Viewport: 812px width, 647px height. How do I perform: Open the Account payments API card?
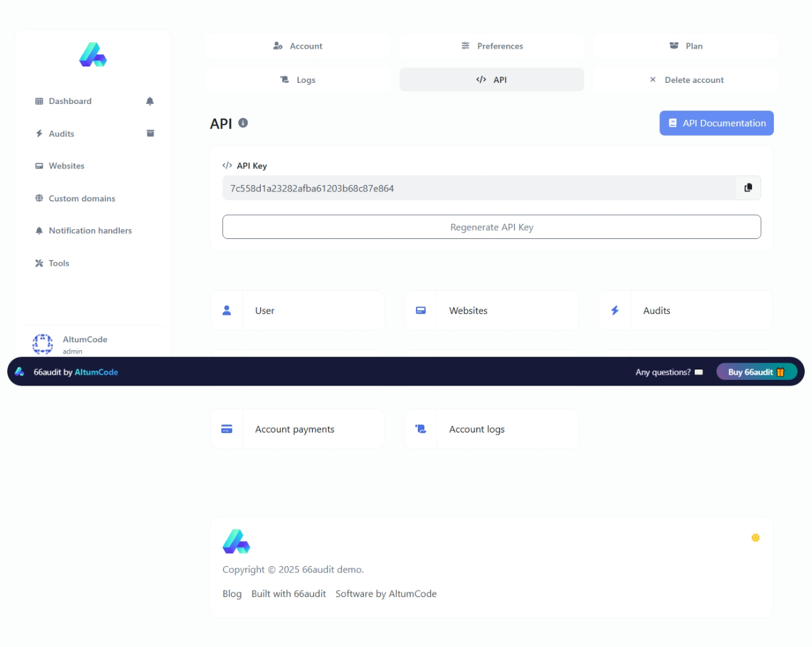[x=297, y=429]
